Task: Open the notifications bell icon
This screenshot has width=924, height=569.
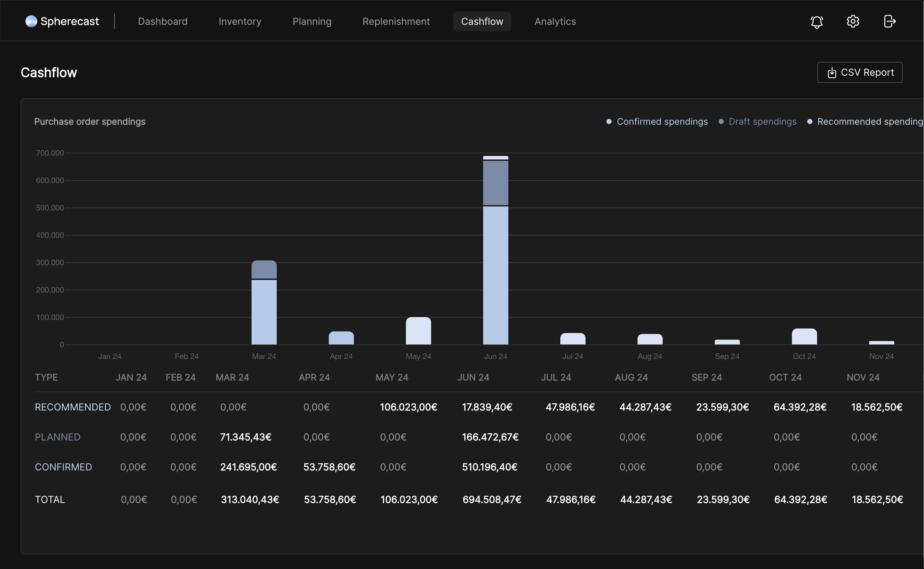Action: [816, 22]
